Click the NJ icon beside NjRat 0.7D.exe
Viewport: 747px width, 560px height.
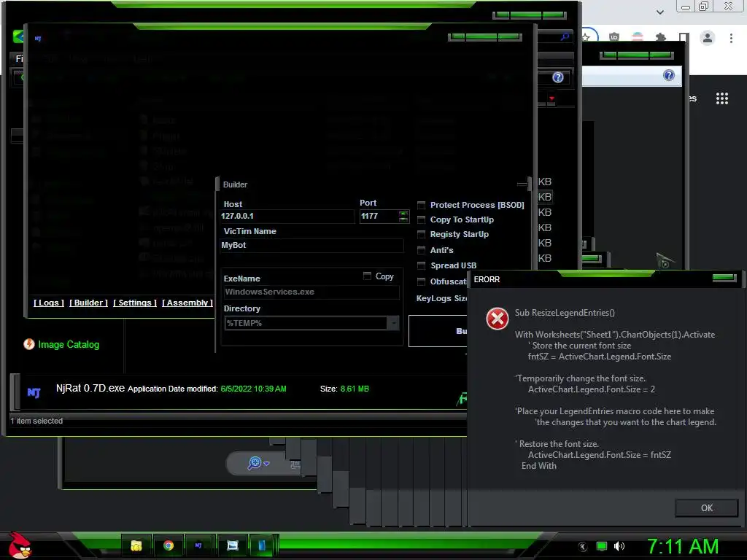click(x=34, y=392)
